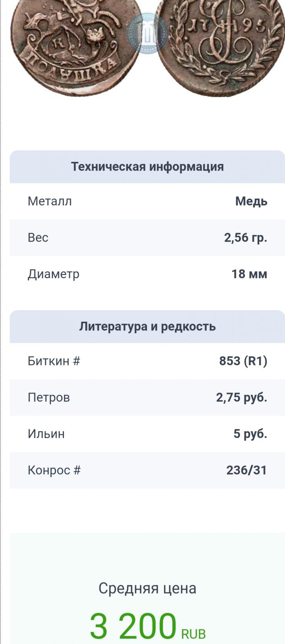Image resolution: width=285 pixels, height=644 pixels.
Task: Click the 18 мм diameter value
Action: pos(249,274)
